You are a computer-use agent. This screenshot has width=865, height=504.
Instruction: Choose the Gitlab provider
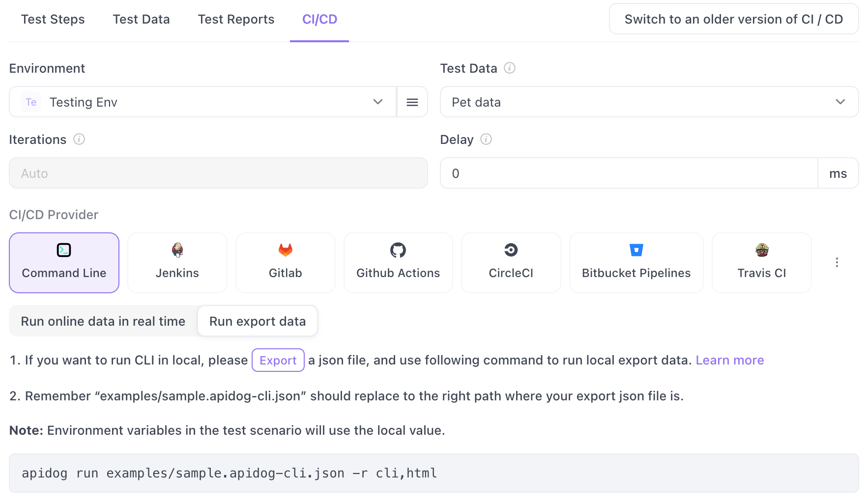point(286,263)
